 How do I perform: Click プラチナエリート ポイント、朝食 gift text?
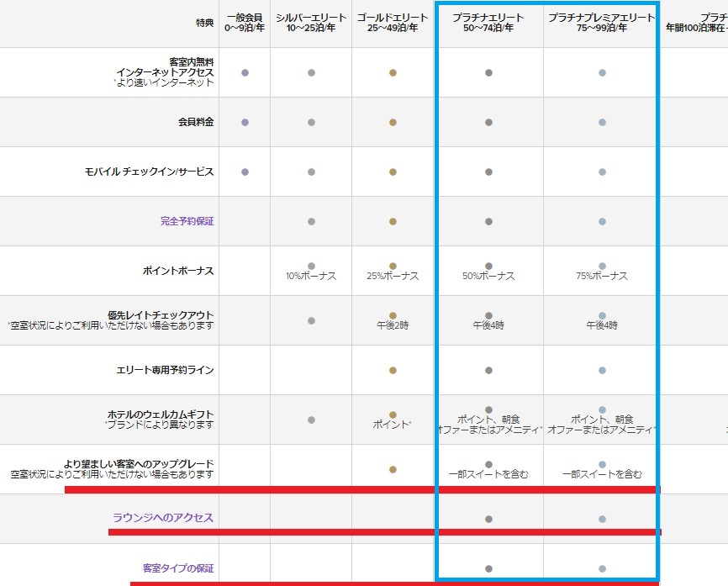tap(488, 425)
